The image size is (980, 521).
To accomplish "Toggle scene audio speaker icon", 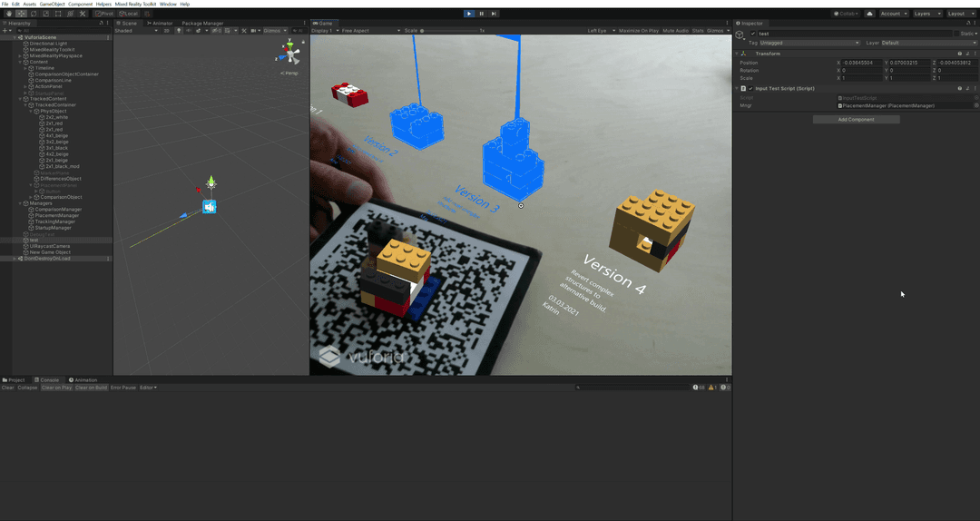I will coord(189,30).
